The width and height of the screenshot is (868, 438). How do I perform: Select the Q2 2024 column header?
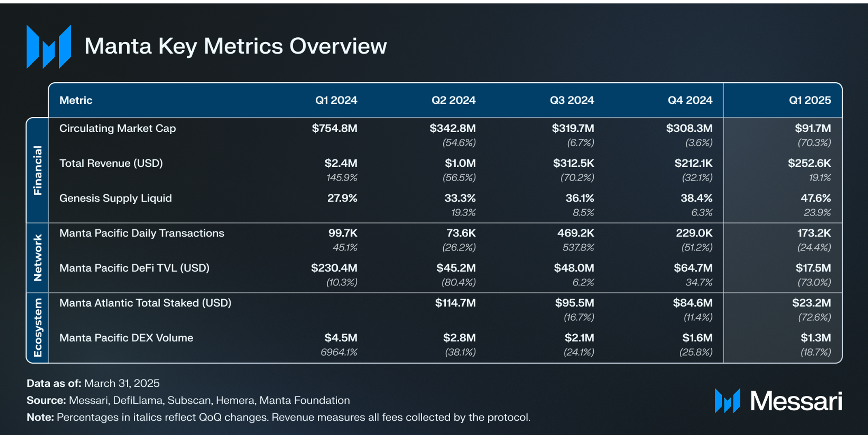pyautogui.click(x=453, y=100)
